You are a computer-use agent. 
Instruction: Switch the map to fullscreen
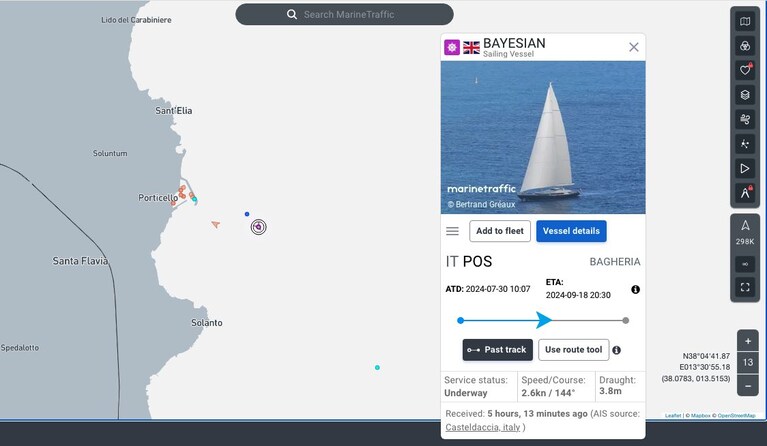(x=745, y=287)
